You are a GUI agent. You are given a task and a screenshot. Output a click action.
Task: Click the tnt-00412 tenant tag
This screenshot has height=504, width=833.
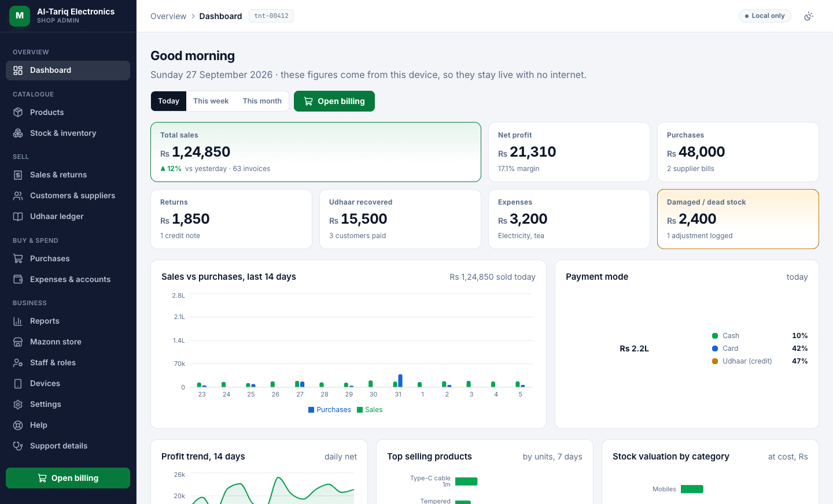tap(271, 16)
